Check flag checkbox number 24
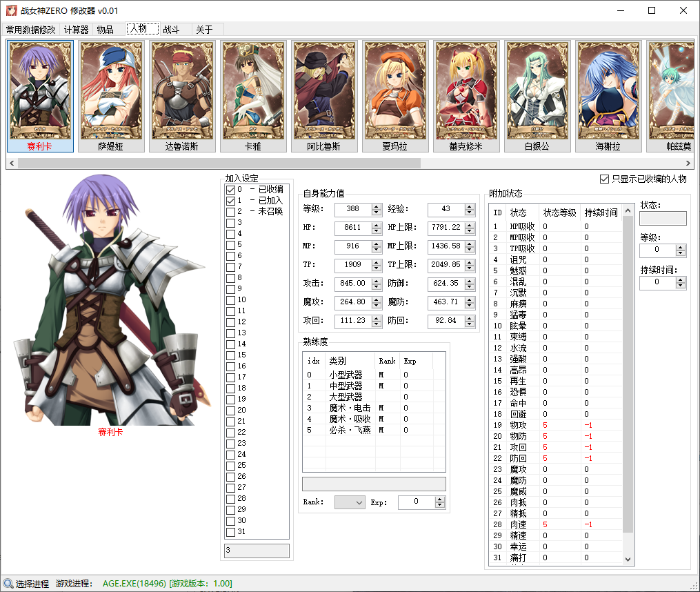The width and height of the screenshot is (700, 592). coord(231,455)
